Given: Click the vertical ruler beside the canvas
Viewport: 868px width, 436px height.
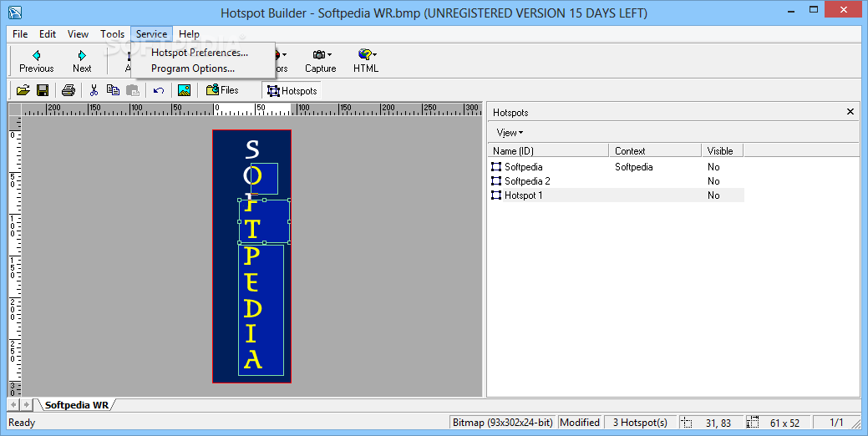Looking at the screenshot, I should (15, 256).
